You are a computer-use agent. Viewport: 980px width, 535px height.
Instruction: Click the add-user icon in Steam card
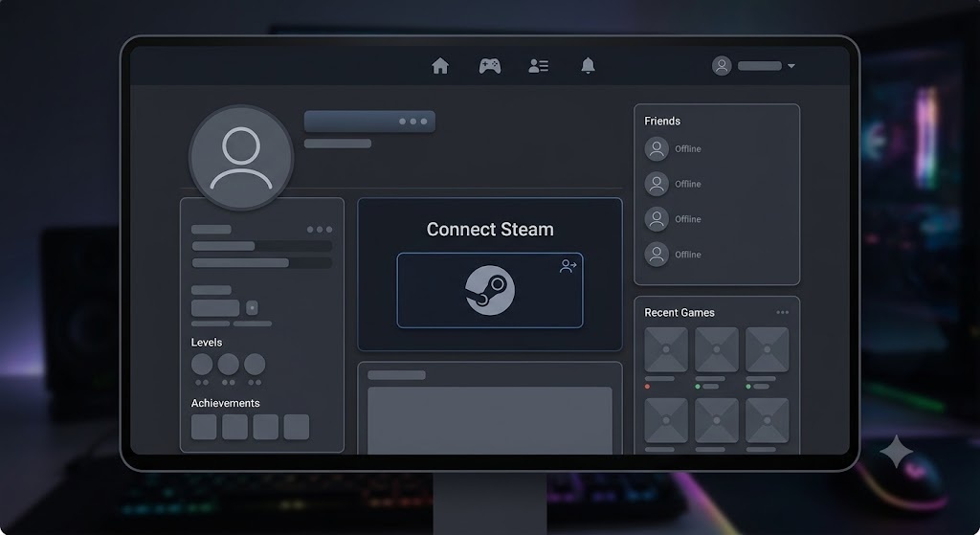[x=568, y=266]
